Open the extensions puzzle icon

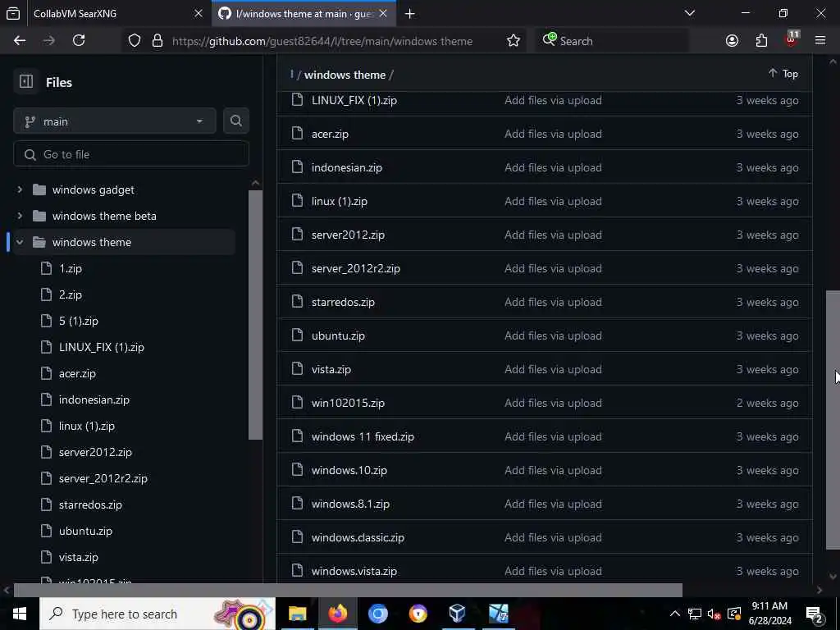tap(761, 41)
